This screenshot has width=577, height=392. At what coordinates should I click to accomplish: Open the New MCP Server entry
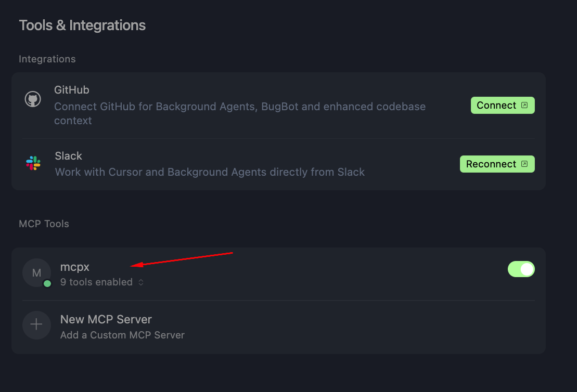click(278, 326)
